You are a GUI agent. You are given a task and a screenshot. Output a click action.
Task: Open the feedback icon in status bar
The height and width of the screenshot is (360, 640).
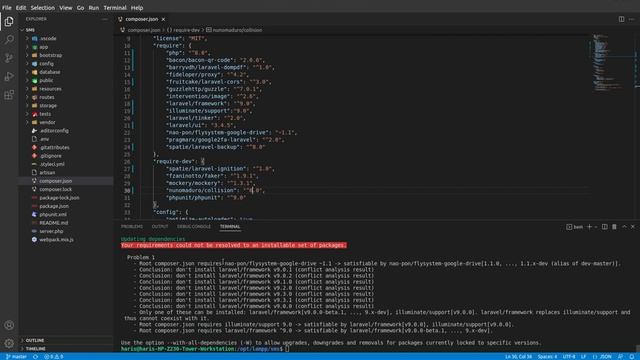pos(620,356)
